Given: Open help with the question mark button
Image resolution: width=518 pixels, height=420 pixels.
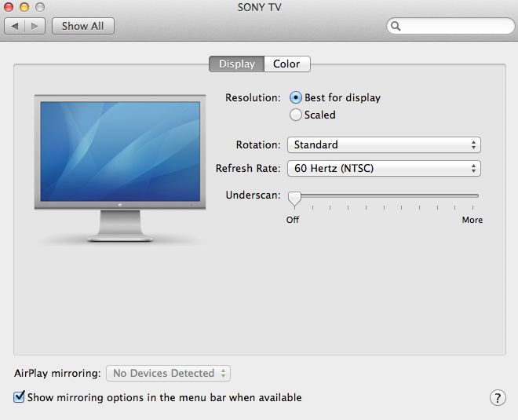Looking at the screenshot, I should point(498,397).
